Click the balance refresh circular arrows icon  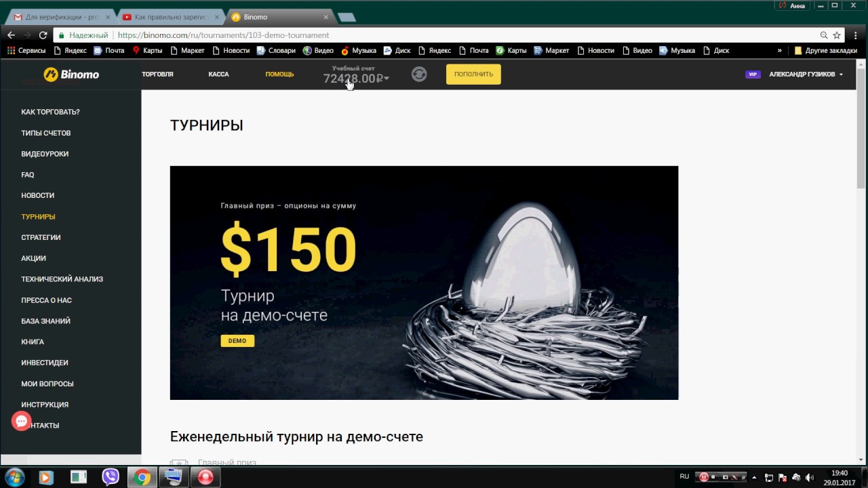(419, 75)
